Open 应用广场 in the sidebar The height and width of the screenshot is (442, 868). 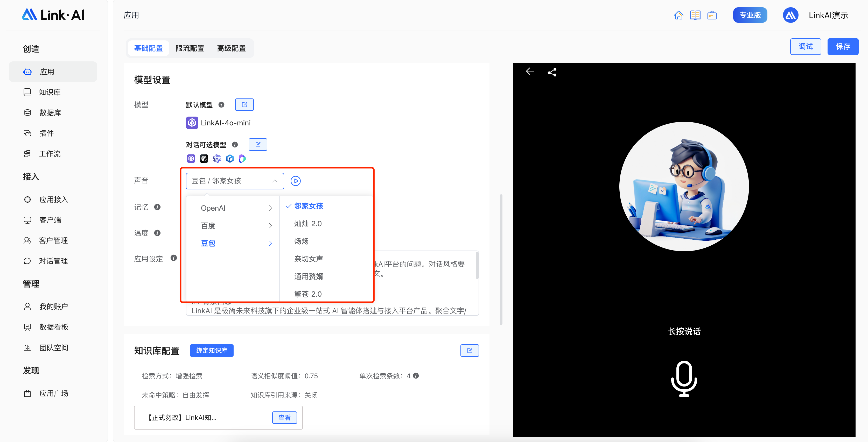coord(53,394)
